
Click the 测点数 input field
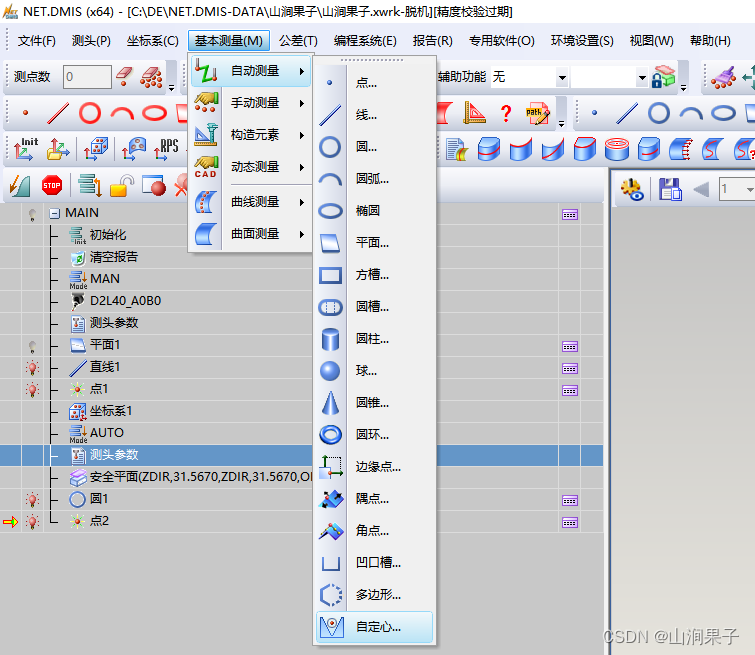click(87, 77)
